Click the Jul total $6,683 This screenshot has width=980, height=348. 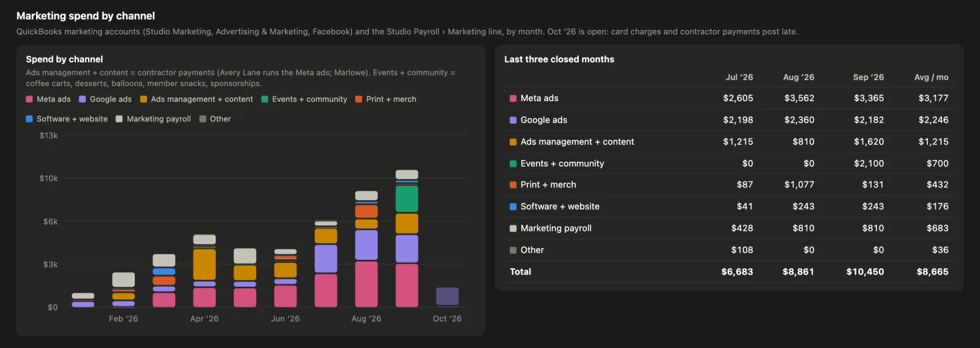tap(737, 271)
